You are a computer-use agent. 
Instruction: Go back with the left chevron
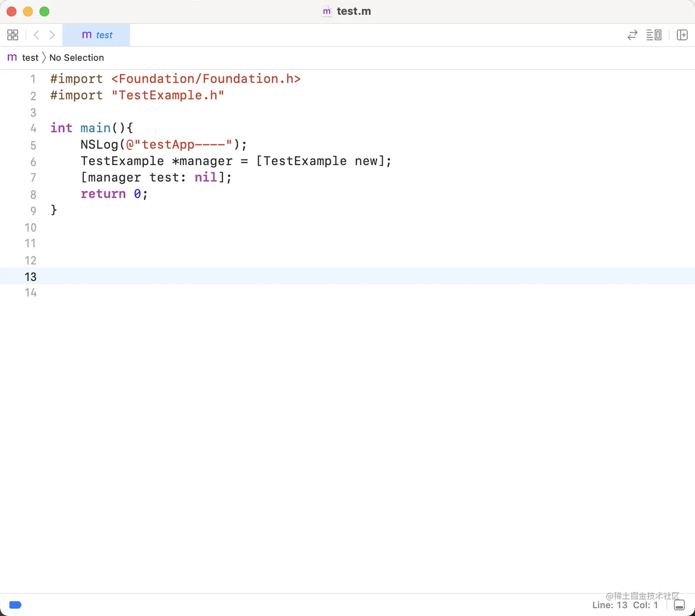point(36,35)
